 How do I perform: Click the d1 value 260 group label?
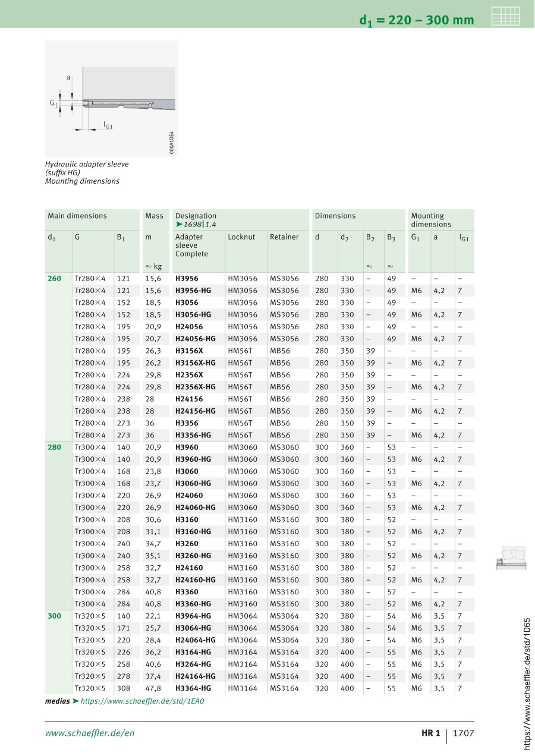coord(54,278)
